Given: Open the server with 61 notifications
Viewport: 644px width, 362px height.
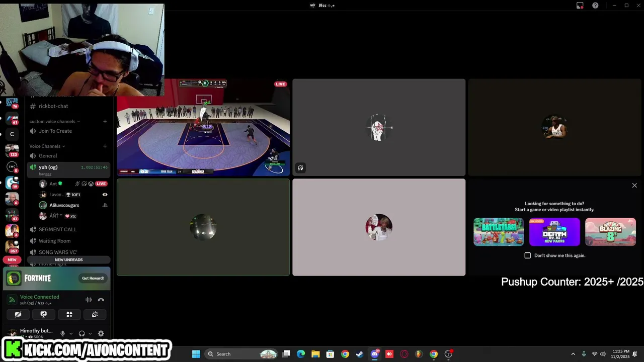Looking at the screenshot, I should point(12,119).
